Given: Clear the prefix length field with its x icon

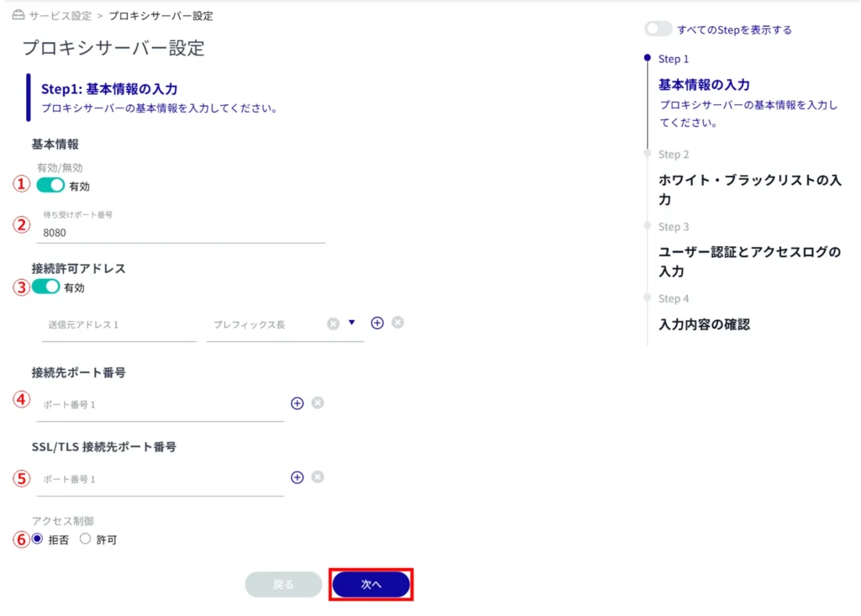Looking at the screenshot, I should (x=333, y=324).
